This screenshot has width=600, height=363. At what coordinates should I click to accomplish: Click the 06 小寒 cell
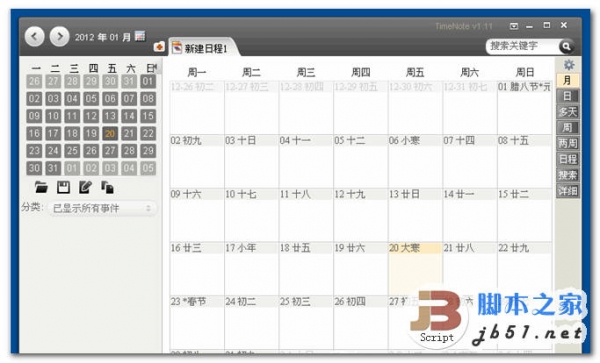[415, 161]
